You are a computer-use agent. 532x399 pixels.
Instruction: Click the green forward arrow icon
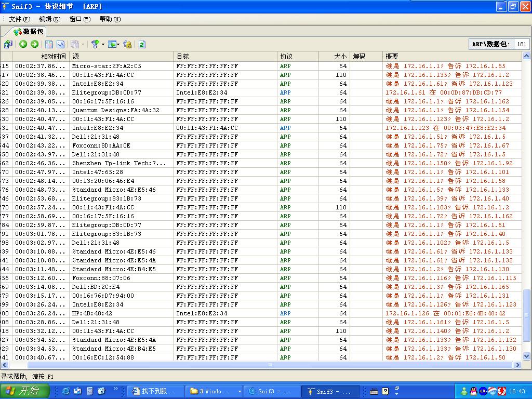coord(34,44)
